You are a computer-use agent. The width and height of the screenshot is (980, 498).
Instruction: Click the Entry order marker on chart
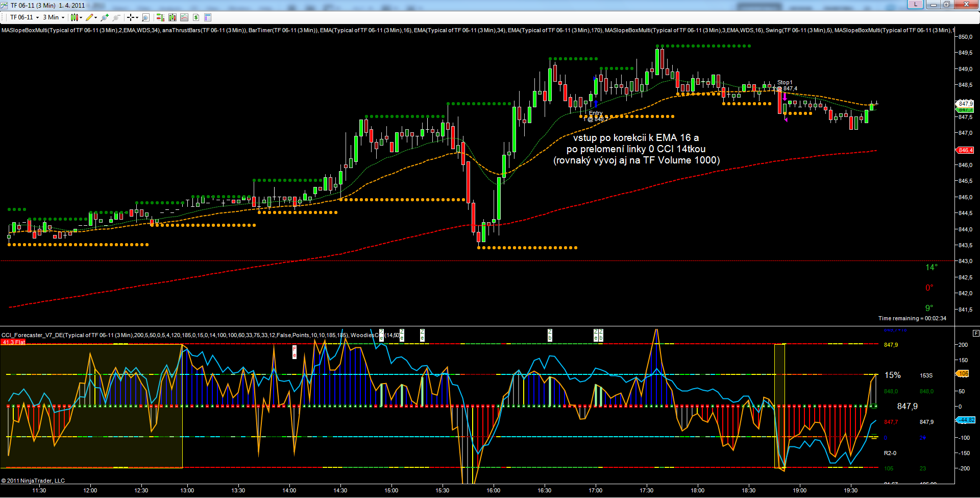click(x=596, y=113)
